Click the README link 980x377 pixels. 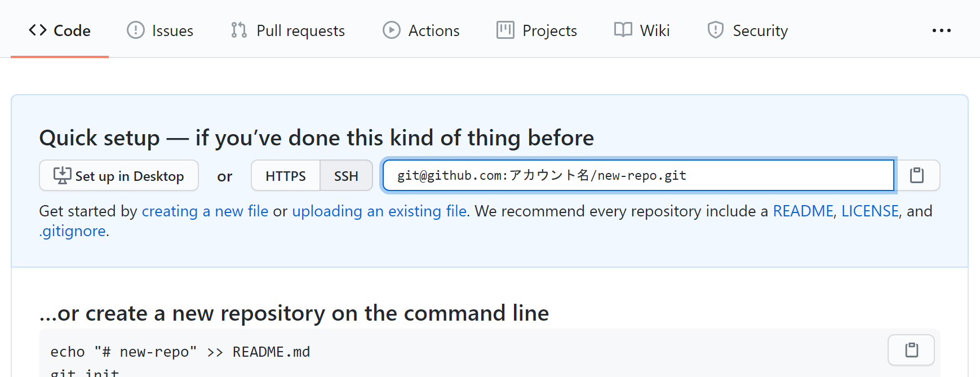(802, 211)
